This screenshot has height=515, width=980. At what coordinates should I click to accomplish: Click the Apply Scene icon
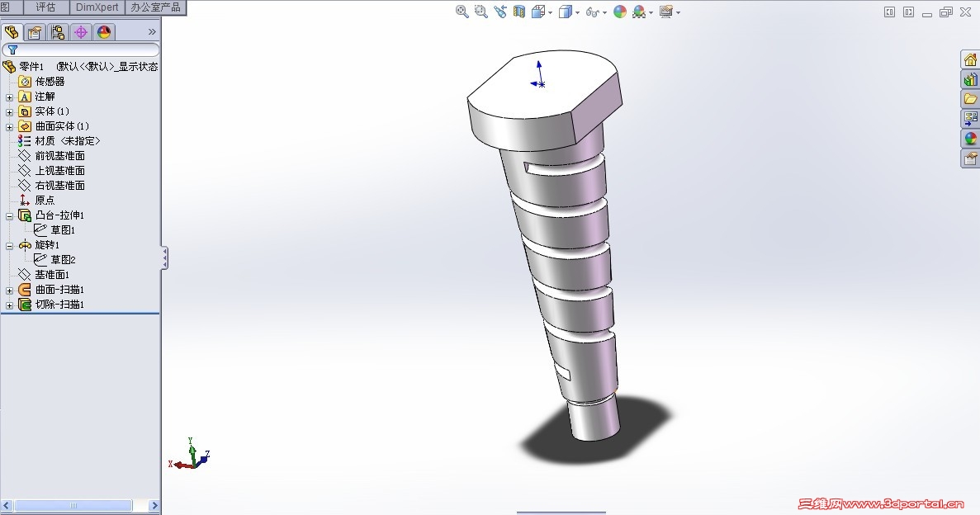(x=639, y=12)
